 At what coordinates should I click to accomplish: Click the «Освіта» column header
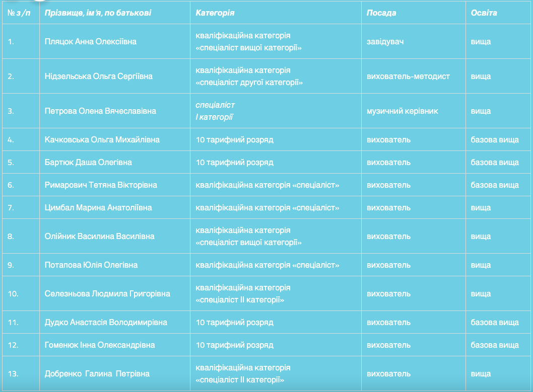(484, 13)
